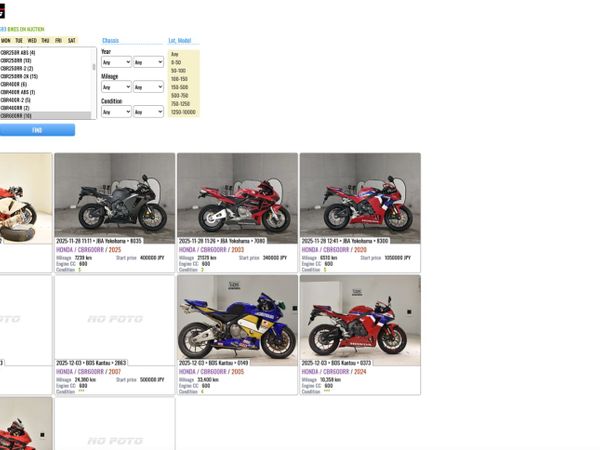Viewport: 600px width, 450px height.
Task: Switch to the WED auction day tab
Action: (x=32, y=41)
